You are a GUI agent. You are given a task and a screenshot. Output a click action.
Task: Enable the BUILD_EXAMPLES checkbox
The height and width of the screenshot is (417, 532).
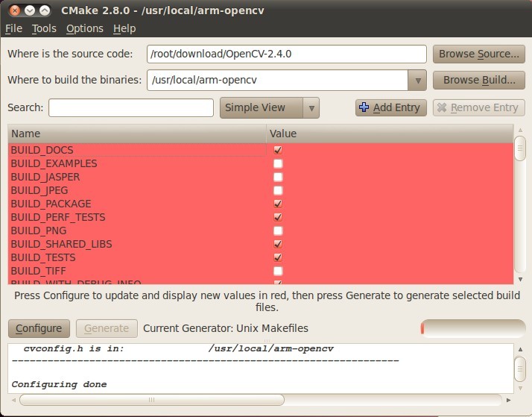click(x=278, y=163)
